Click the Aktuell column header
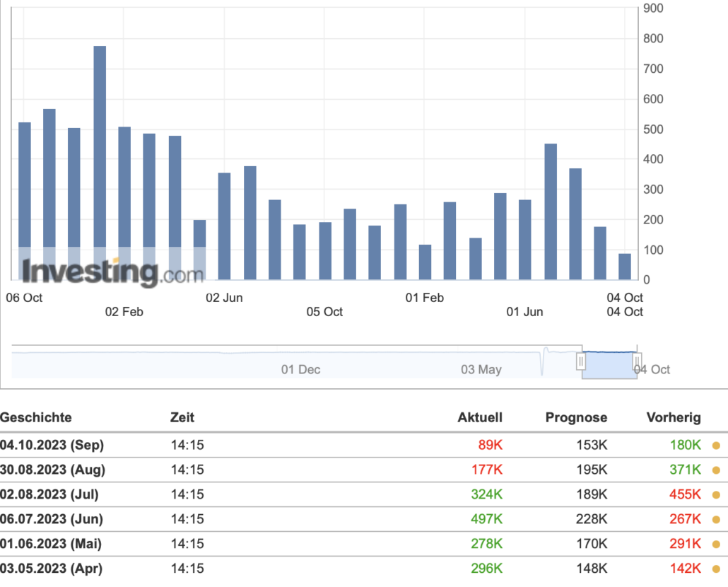The height and width of the screenshot is (587, 728). tap(480, 417)
